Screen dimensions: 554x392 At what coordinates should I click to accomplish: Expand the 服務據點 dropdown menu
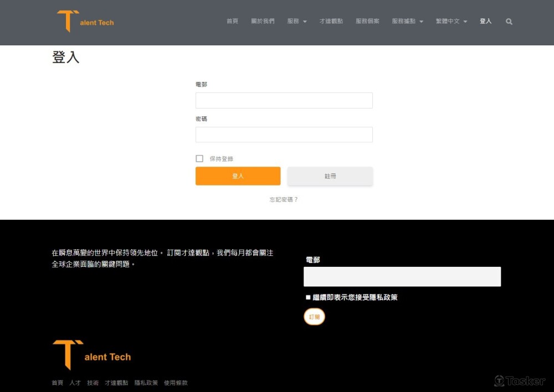click(x=408, y=21)
